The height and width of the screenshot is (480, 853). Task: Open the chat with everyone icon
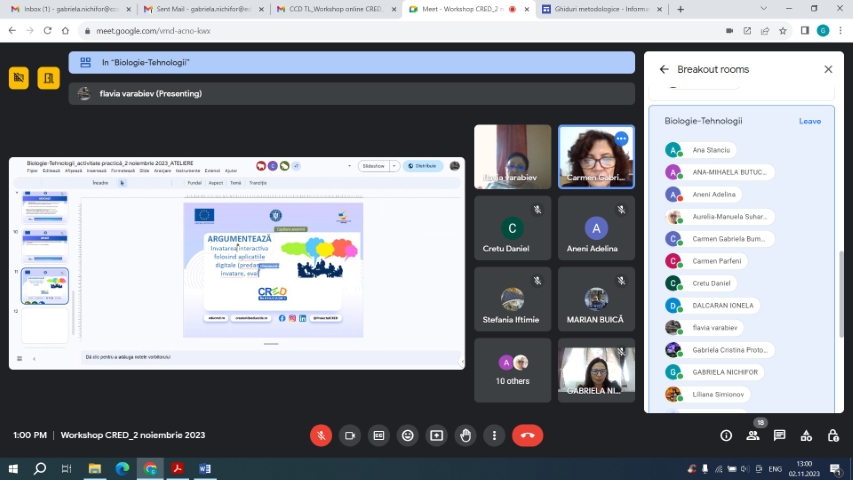pyautogui.click(x=780, y=435)
